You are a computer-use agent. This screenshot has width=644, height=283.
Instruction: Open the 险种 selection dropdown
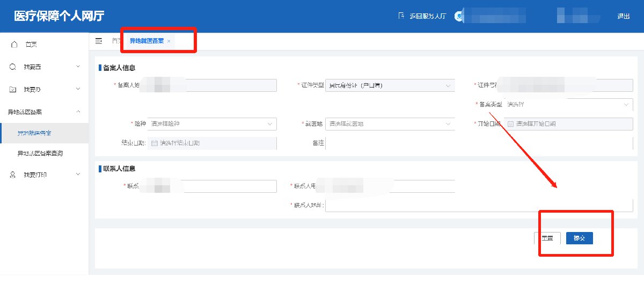coord(269,124)
